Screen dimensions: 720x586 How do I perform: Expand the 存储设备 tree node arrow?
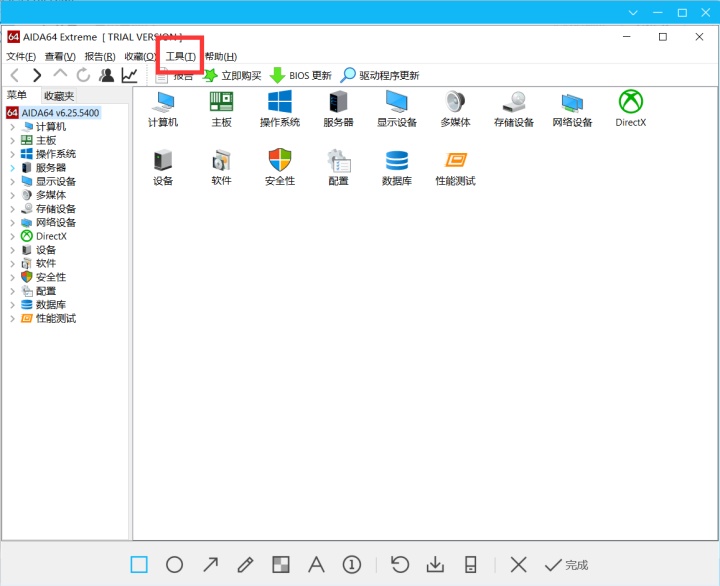coord(12,209)
